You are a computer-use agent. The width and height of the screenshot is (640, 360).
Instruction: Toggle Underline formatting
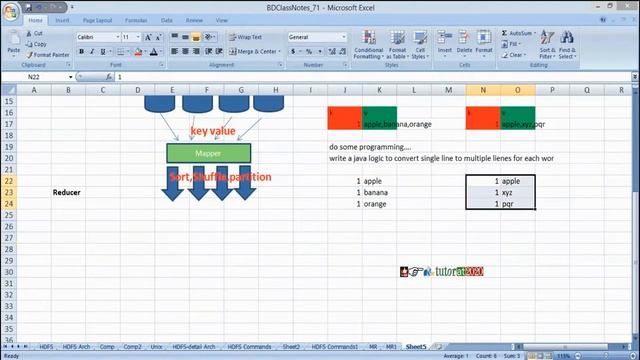tap(102, 51)
